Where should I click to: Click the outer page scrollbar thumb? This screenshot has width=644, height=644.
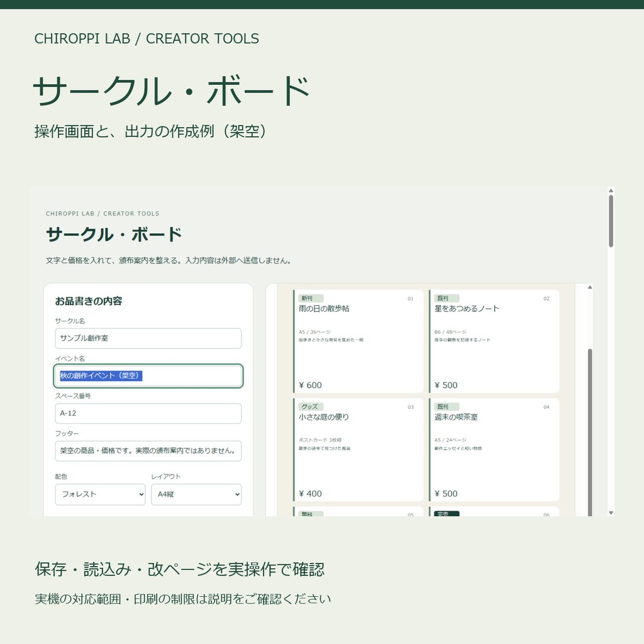tap(611, 221)
